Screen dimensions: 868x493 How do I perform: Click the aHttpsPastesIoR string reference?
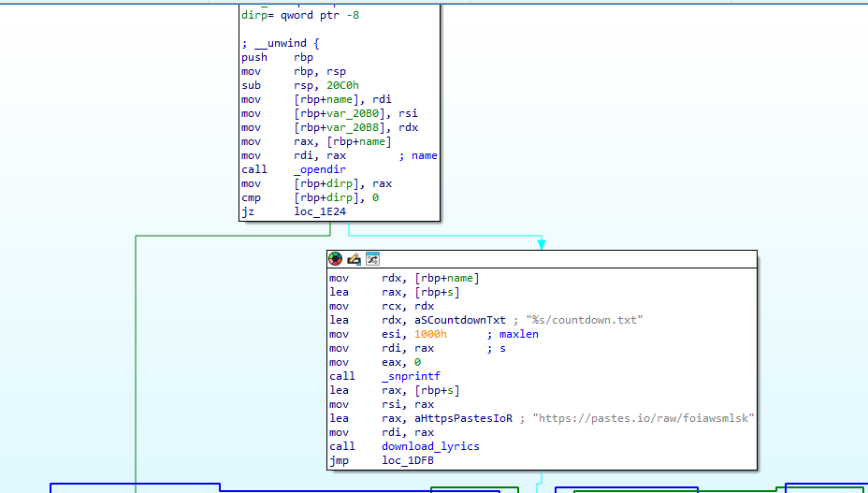pyautogui.click(x=463, y=418)
